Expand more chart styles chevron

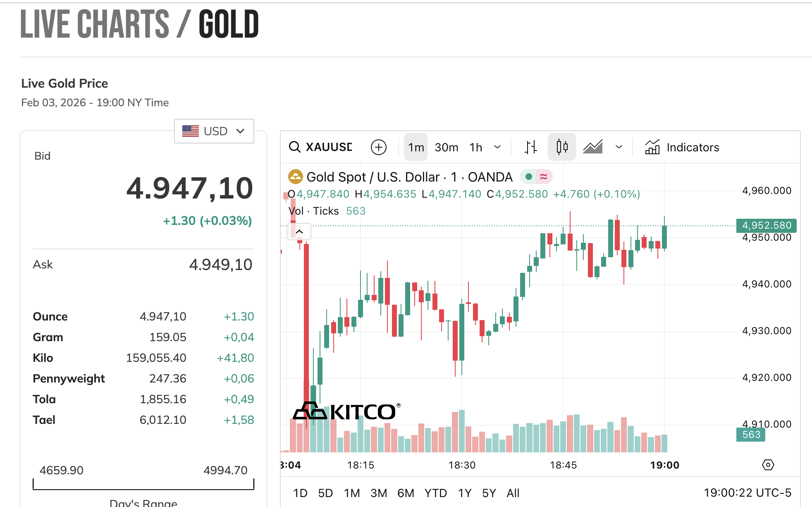pyautogui.click(x=619, y=147)
